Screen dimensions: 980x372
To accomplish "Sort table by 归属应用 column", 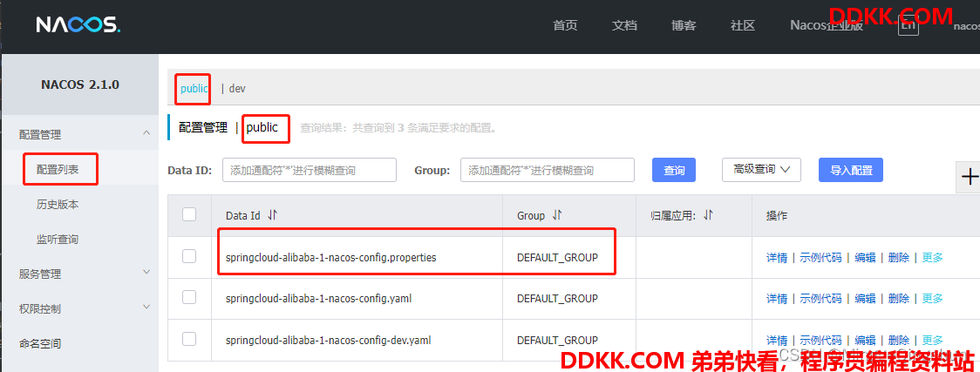I will coord(708,215).
